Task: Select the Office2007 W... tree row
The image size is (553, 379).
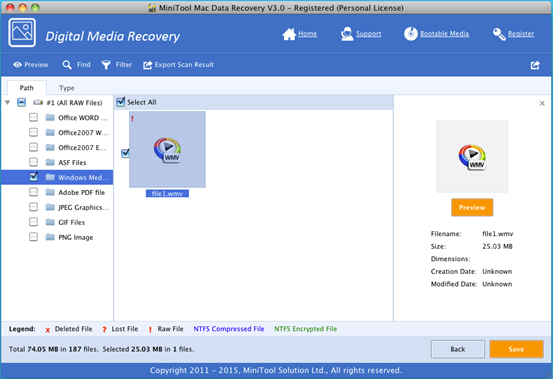Action: tap(57, 132)
